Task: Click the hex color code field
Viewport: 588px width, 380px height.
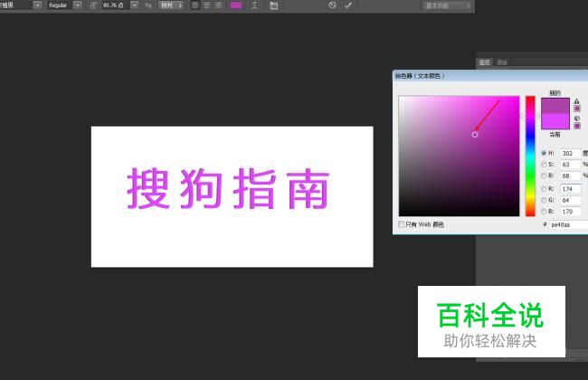Action: coord(568,224)
